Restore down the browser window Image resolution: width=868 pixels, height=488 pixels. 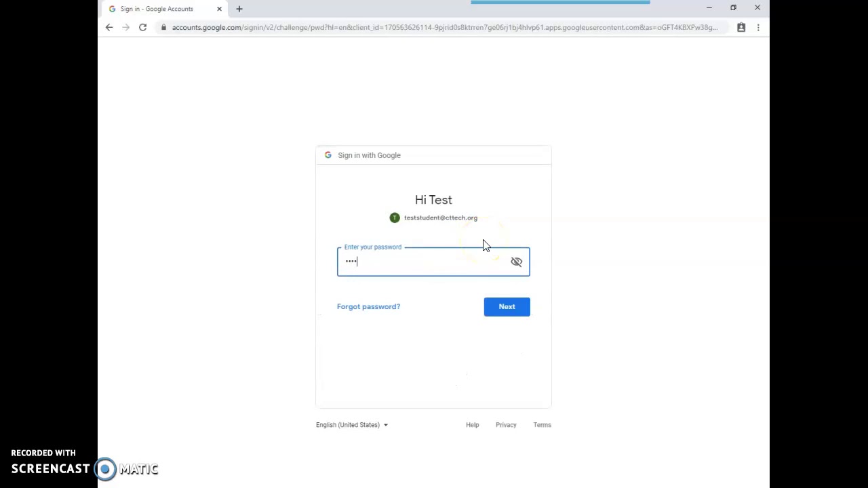tap(733, 8)
